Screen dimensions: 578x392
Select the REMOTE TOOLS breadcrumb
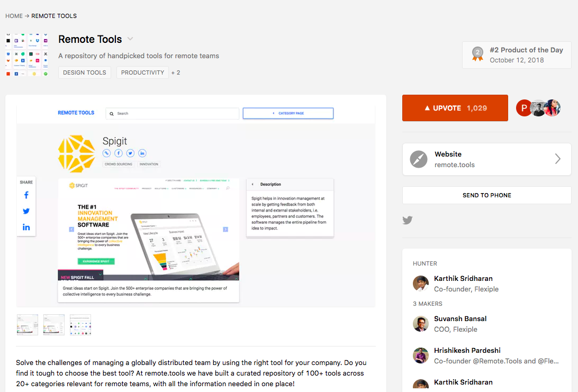[53, 16]
